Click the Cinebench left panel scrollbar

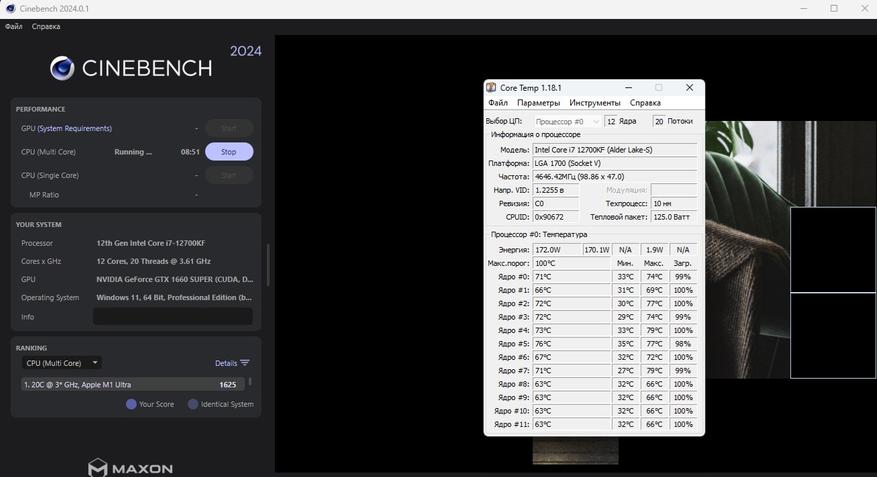click(x=268, y=265)
